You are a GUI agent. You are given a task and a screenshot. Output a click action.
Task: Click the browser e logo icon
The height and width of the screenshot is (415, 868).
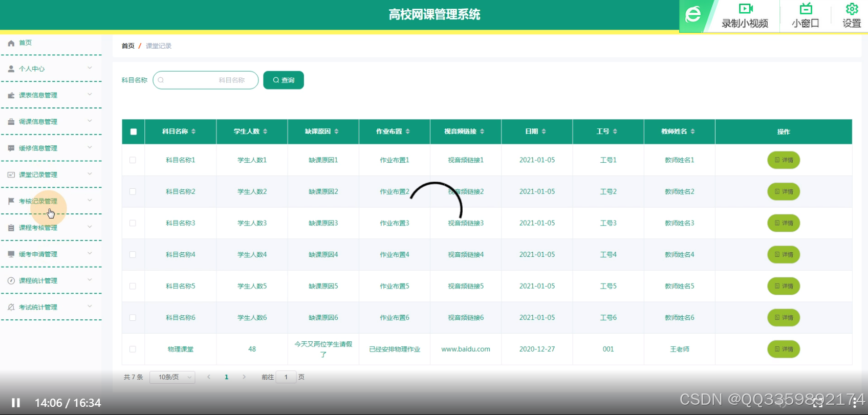pos(693,14)
